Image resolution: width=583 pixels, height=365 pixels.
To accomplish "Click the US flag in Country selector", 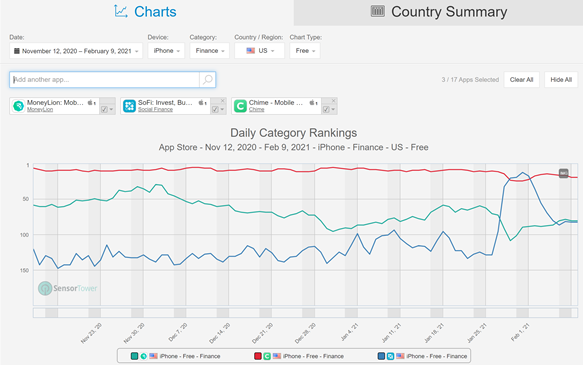I will click(251, 51).
